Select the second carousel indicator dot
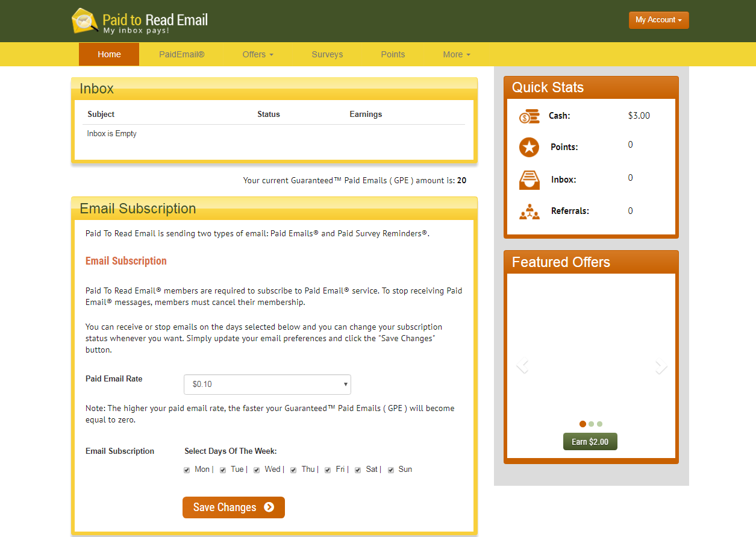The width and height of the screenshot is (756, 537). click(592, 424)
